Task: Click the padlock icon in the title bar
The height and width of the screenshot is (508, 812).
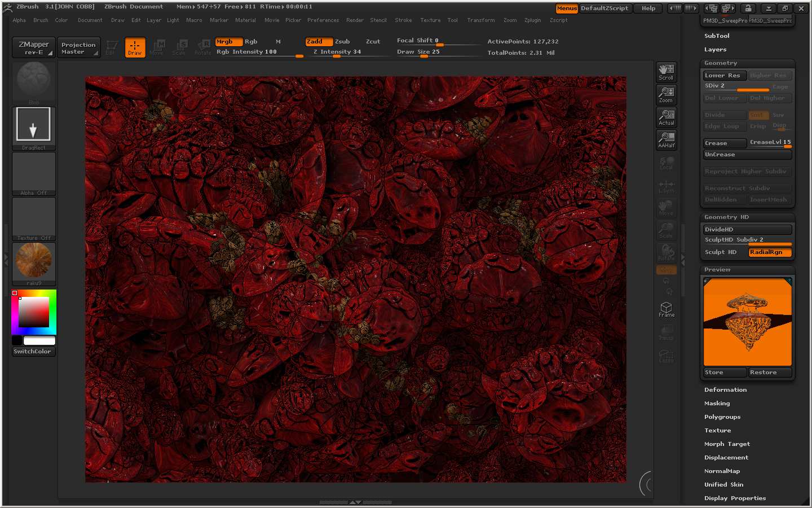Action: 748,8
